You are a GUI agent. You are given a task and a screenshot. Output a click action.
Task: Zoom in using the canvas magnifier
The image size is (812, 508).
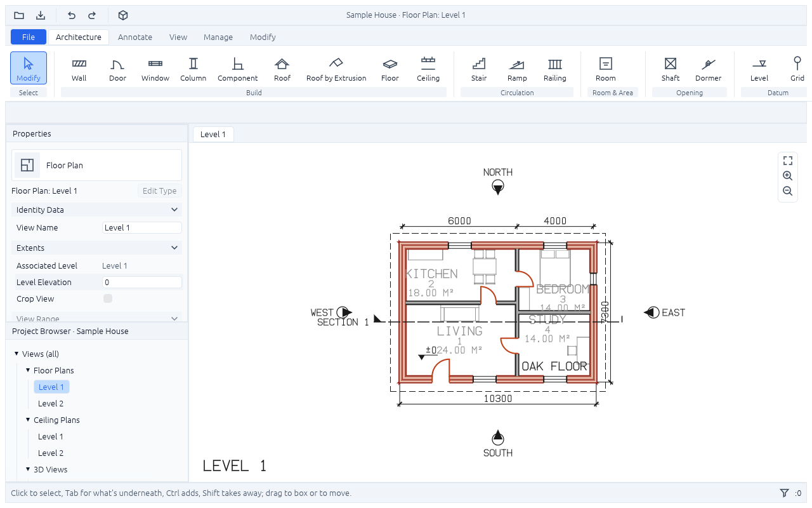point(788,176)
